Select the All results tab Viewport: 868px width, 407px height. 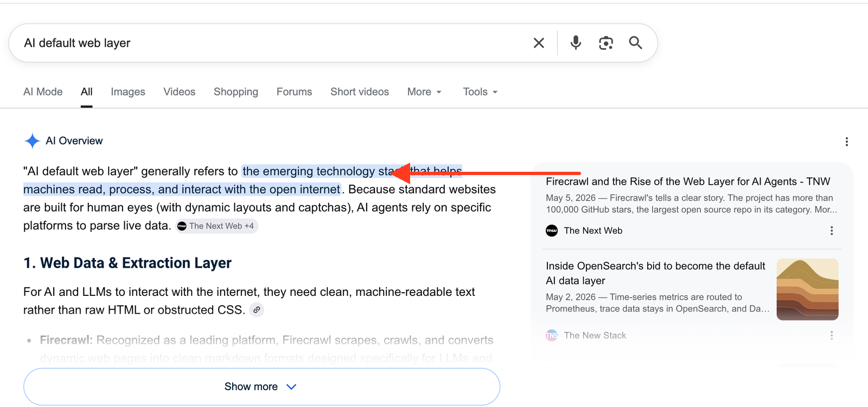[x=87, y=92]
